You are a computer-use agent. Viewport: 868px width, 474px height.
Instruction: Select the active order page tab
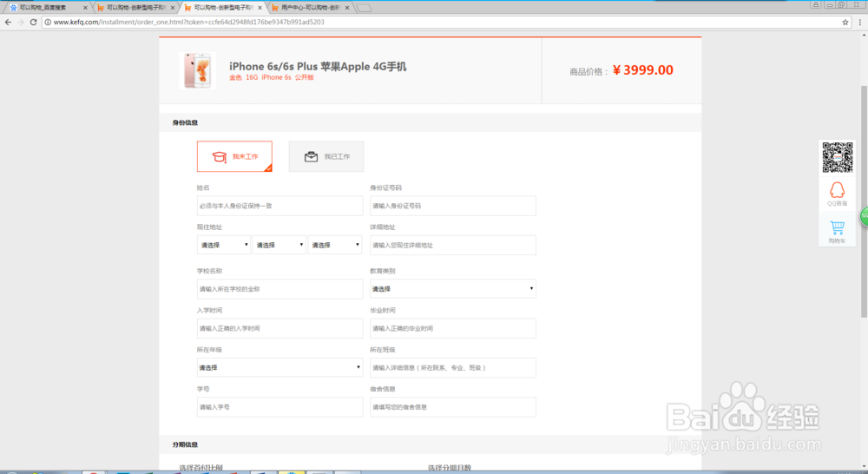(222, 8)
